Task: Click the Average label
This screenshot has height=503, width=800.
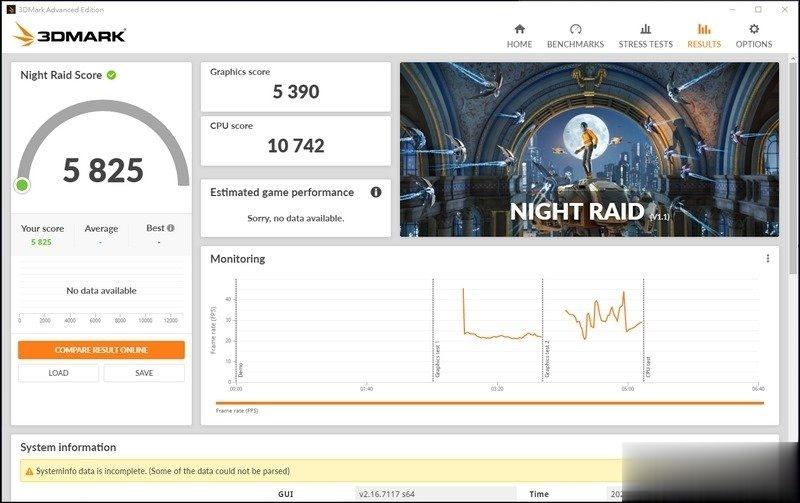Action: [x=101, y=229]
